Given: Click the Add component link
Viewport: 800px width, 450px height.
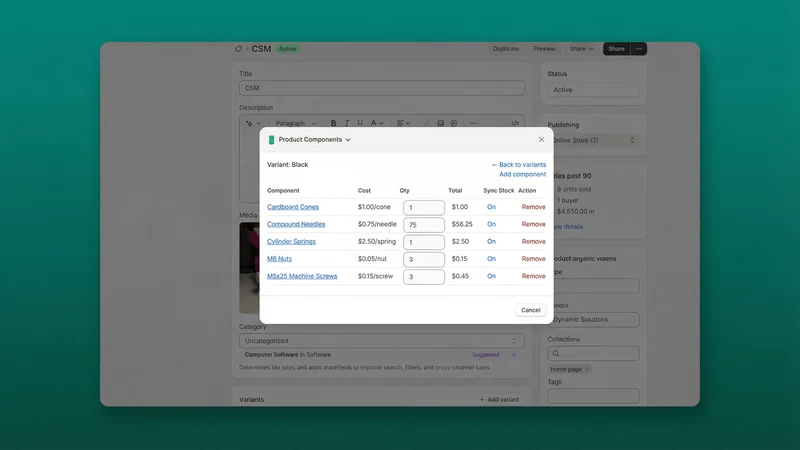Looking at the screenshot, I should [x=522, y=174].
